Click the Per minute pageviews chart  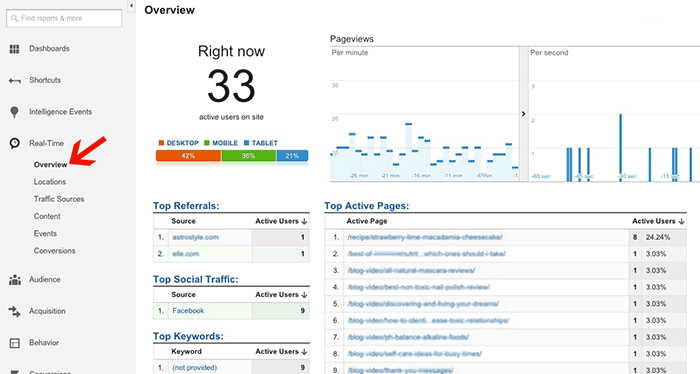(x=424, y=114)
